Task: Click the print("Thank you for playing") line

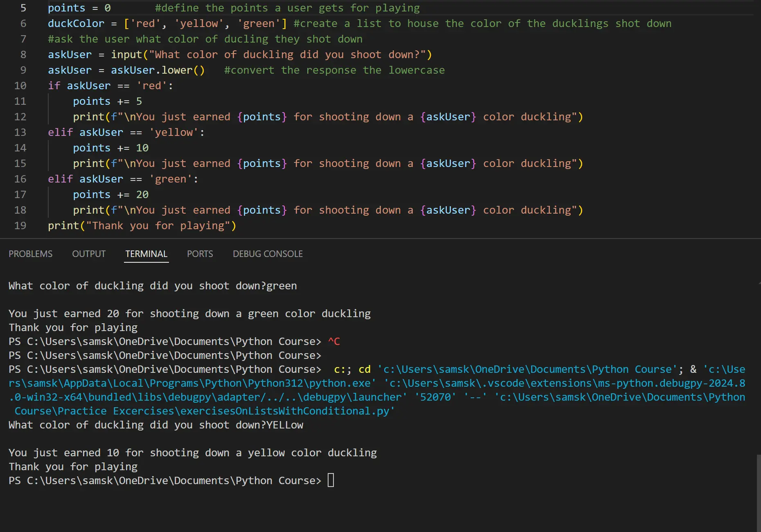Action: click(142, 226)
